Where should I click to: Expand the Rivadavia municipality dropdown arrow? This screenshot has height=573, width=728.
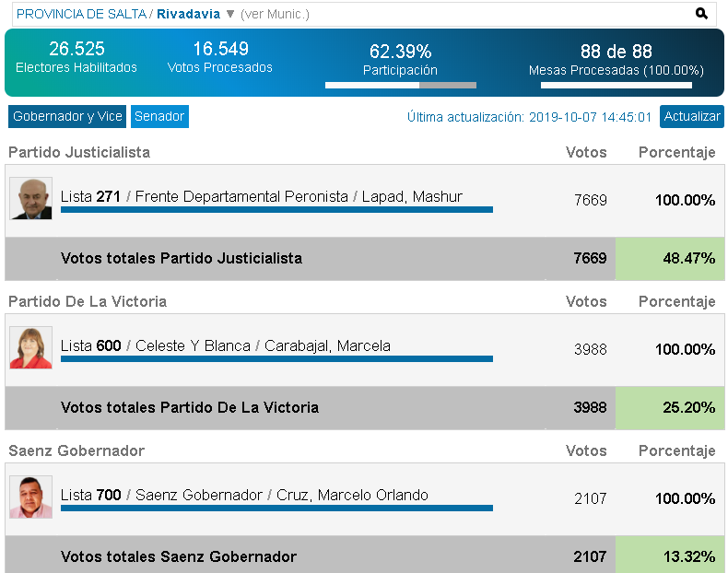pyautogui.click(x=230, y=14)
